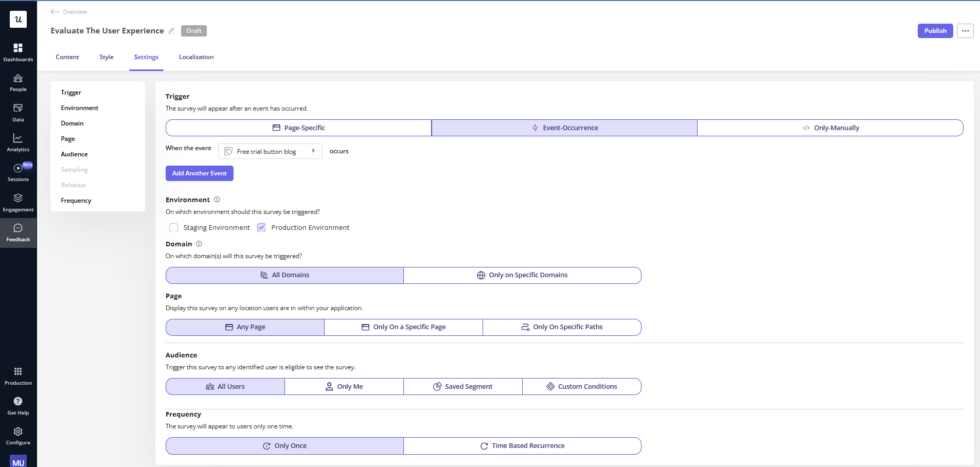Screen dimensions: 980x467
Task: Open Dashboards from the sidebar
Action: 18,51
